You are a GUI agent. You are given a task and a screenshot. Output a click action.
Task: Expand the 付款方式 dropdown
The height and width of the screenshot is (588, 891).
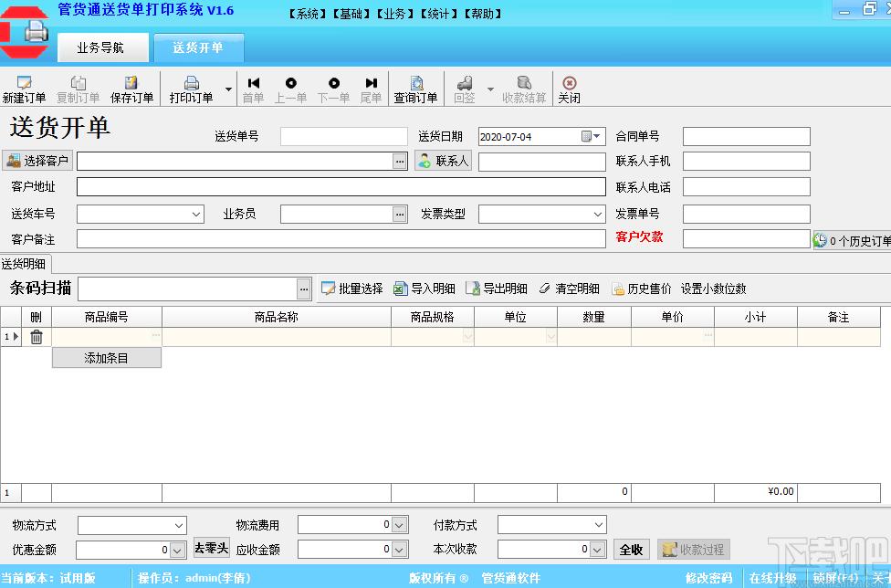point(598,525)
